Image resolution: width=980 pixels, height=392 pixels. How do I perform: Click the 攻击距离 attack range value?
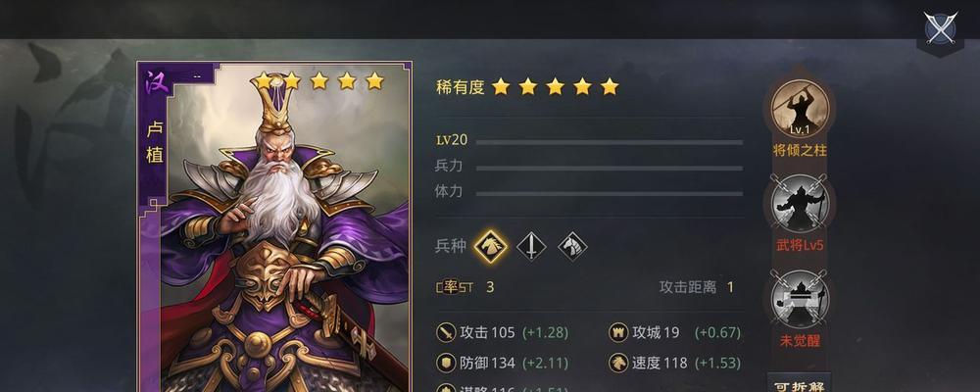pyautogui.click(x=730, y=287)
